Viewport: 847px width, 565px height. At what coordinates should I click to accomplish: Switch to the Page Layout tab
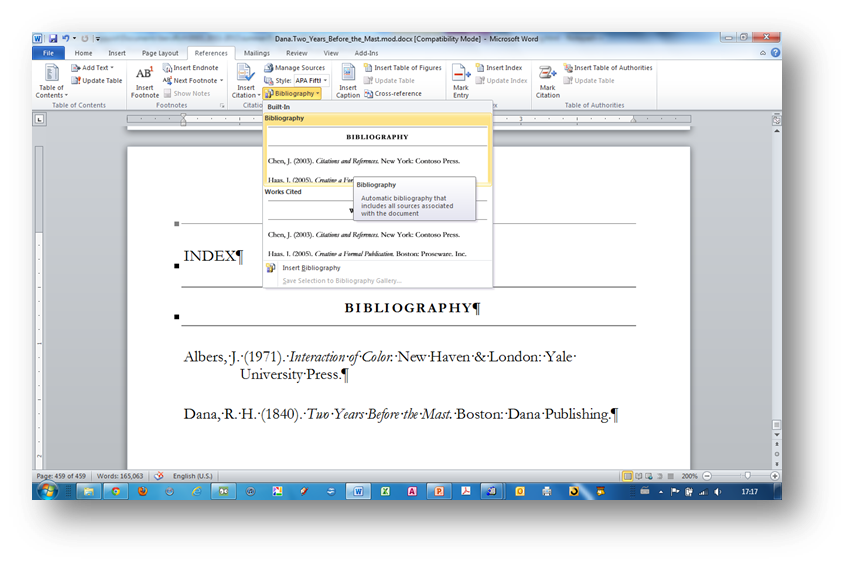point(160,53)
